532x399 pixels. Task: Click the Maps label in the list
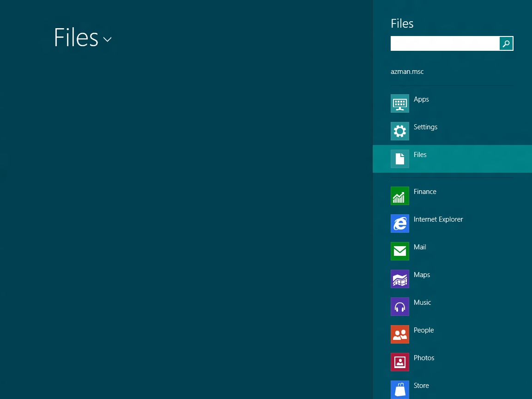tap(422, 275)
